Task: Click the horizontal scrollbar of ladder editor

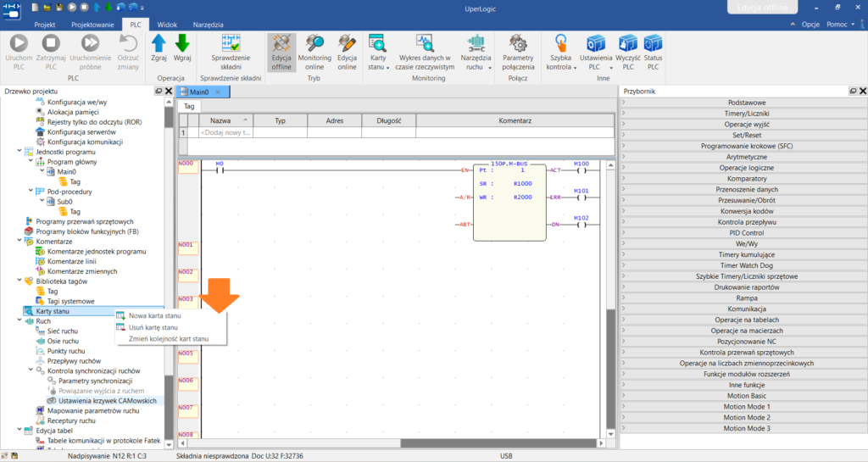Action: [x=391, y=443]
